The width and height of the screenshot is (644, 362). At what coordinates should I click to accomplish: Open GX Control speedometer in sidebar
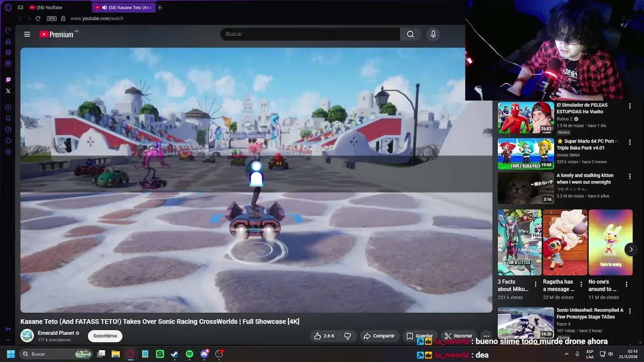point(8,30)
